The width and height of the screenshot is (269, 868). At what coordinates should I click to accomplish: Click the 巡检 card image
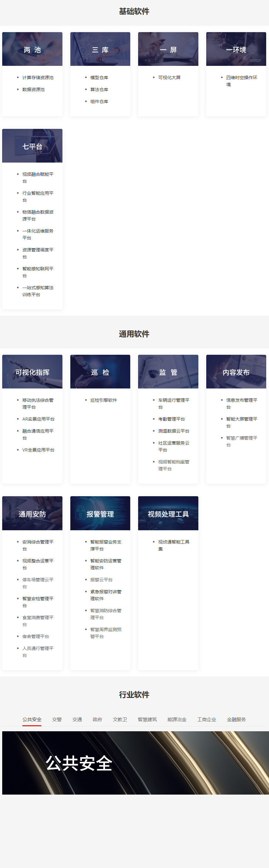pos(100,372)
